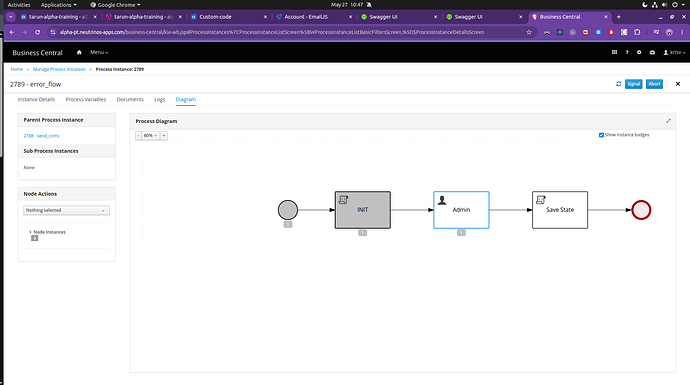Select the Diagram tab
Viewport: 690px width, 385px height.
pyautogui.click(x=186, y=99)
